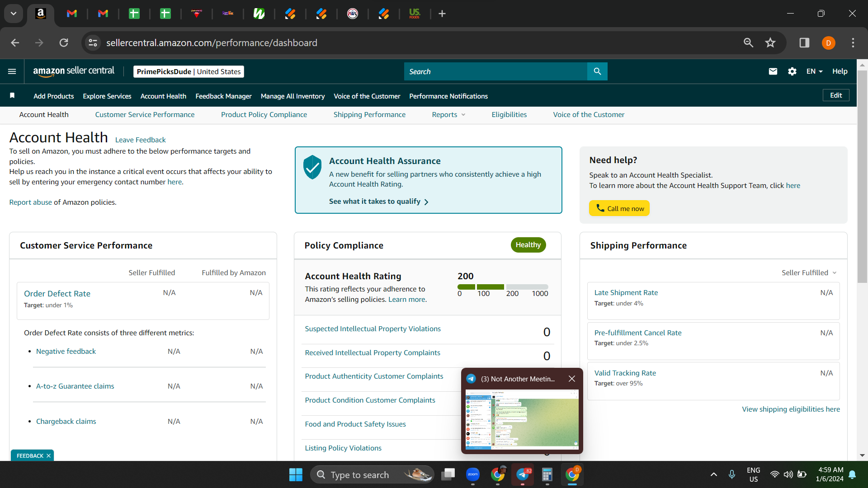Viewport: 868px width, 488px height.
Task: Open the Seller Fulfilled dropdown in Shipping Performance
Action: pos(809,272)
